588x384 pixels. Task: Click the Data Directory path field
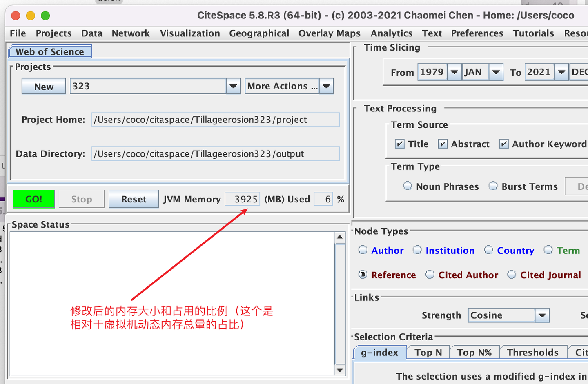[x=216, y=154]
